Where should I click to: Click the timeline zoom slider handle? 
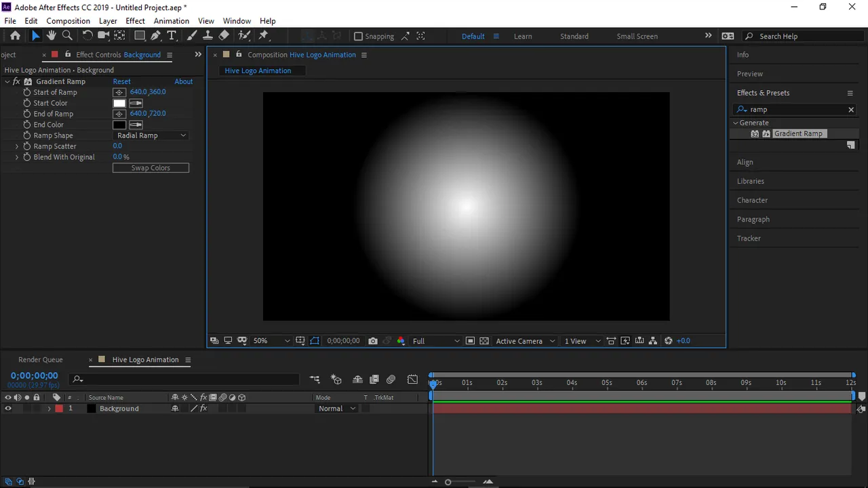click(x=448, y=482)
